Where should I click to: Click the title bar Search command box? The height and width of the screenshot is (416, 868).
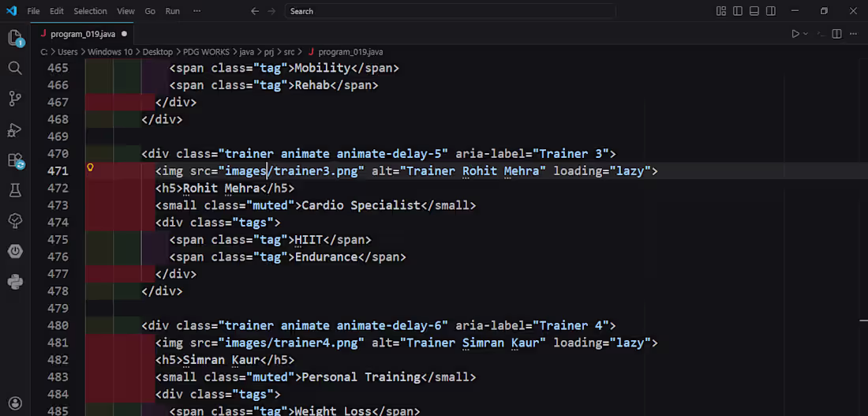pyautogui.click(x=450, y=11)
